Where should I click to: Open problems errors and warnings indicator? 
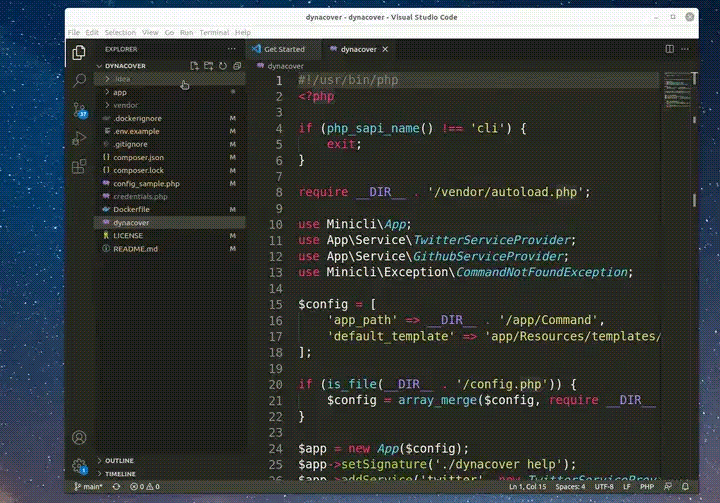(x=145, y=486)
